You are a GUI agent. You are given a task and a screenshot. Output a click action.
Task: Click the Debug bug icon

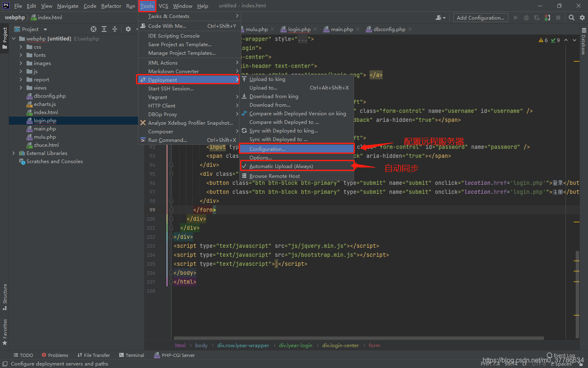(x=526, y=18)
